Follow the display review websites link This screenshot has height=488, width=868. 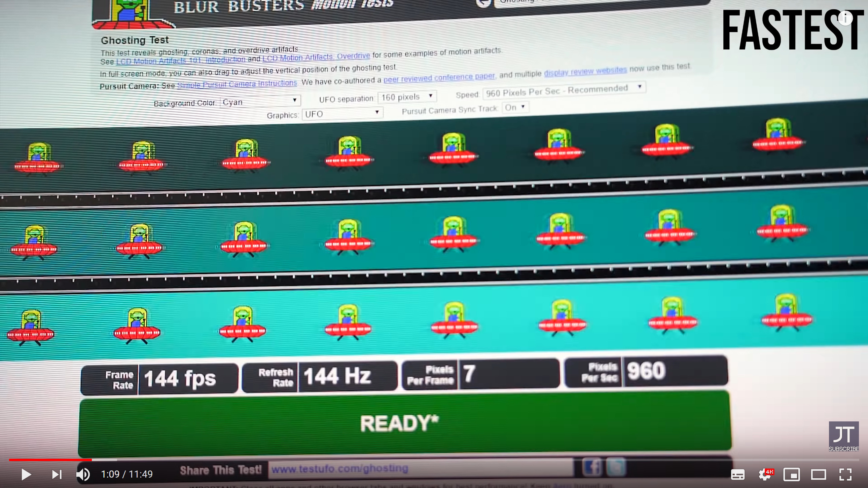(x=585, y=71)
